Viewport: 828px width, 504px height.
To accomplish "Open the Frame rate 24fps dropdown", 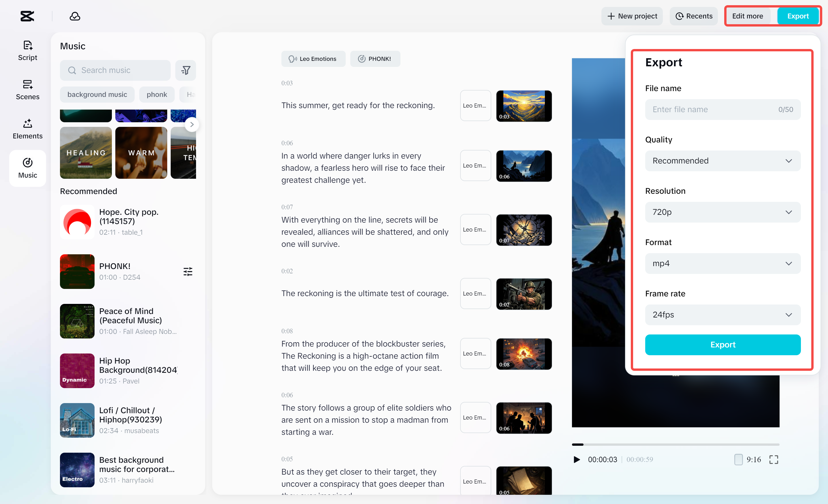I will pos(722,315).
